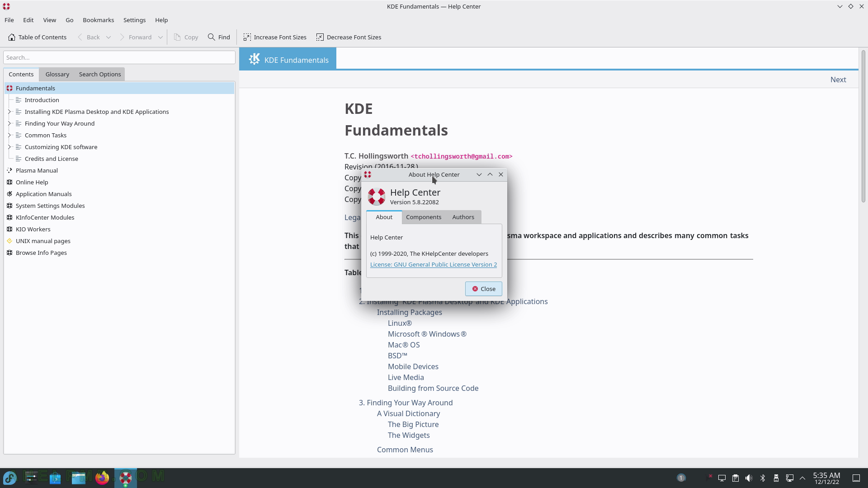Open the Building from Source Code link
The height and width of the screenshot is (488, 868).
click(x=433, y=388)
